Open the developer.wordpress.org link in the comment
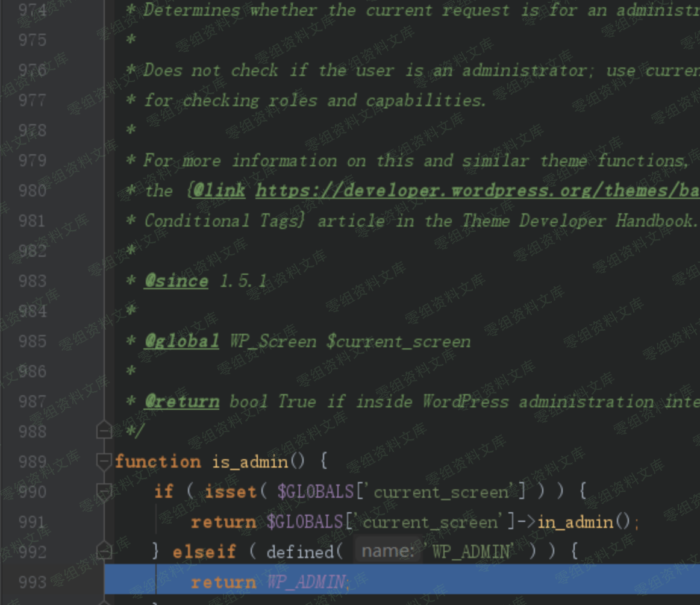The height and width of the screenshot is (605, 700). [x=477, y=191]
